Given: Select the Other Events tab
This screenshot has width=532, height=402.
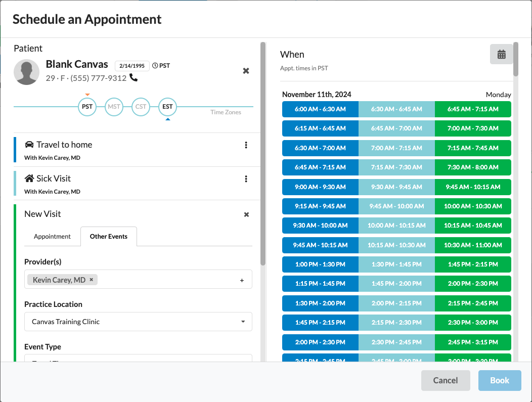Looking at the screenshot, I should pyautogui.click(x=109, y=237).
